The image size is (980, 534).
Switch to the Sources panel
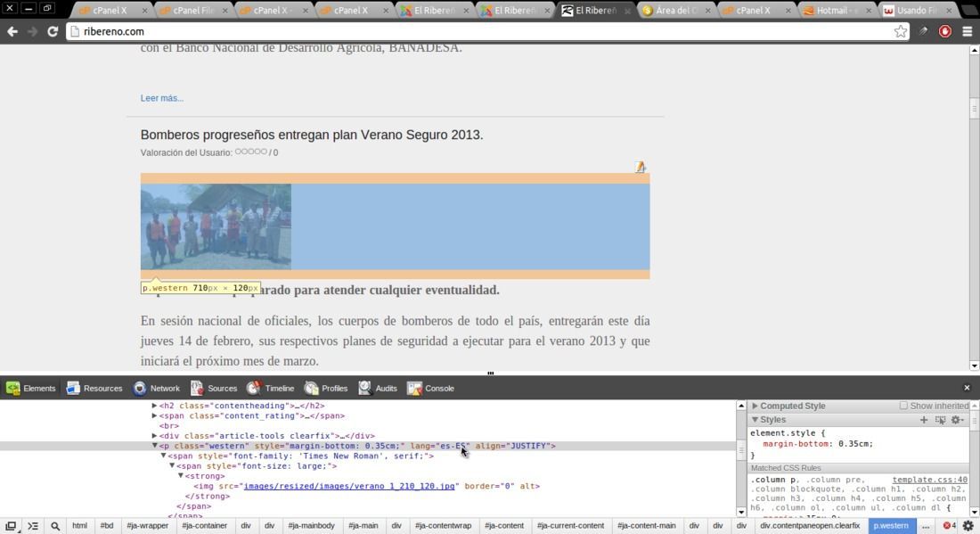(x=214, y=389)
